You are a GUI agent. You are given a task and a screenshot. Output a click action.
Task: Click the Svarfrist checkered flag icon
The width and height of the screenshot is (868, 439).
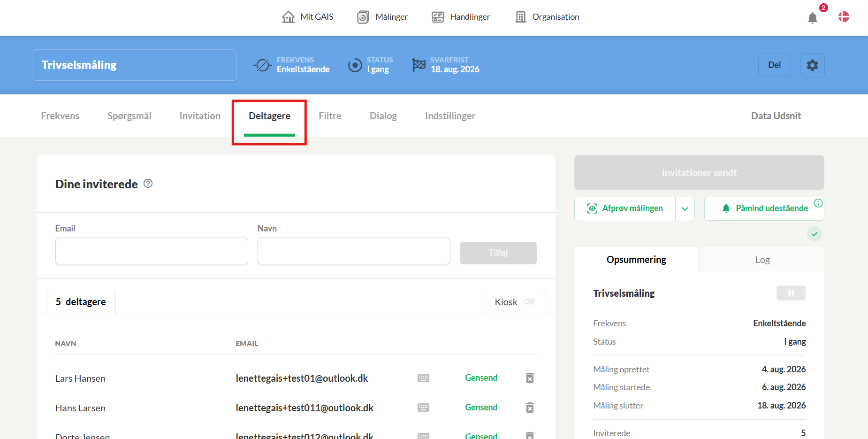pyautogui.click(x=419, y=65)
